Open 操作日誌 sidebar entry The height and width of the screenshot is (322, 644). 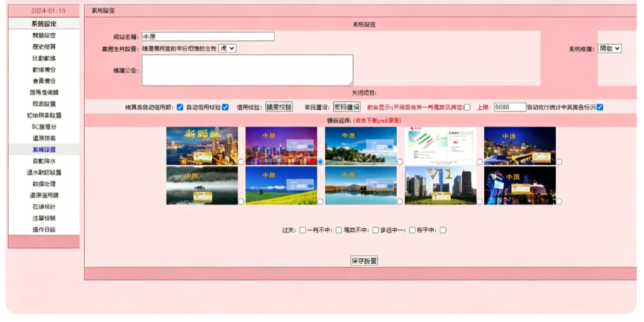coord(44,230)
